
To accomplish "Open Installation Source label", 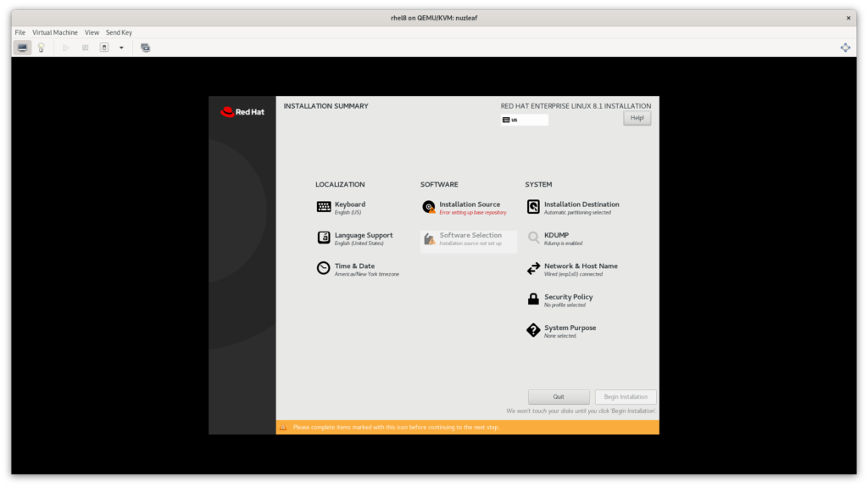I will pyautogui.click(x=470, y=204).
